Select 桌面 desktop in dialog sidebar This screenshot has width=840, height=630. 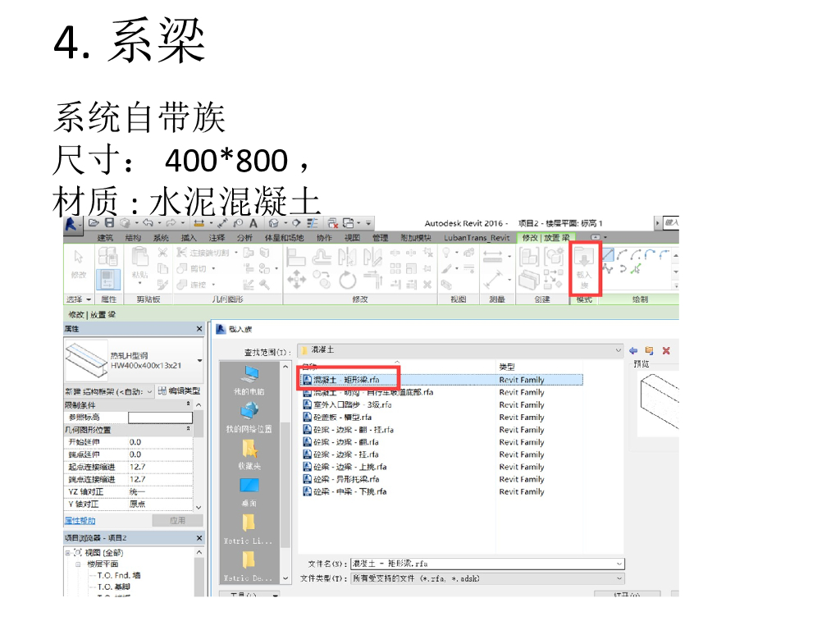click(249, 493)
